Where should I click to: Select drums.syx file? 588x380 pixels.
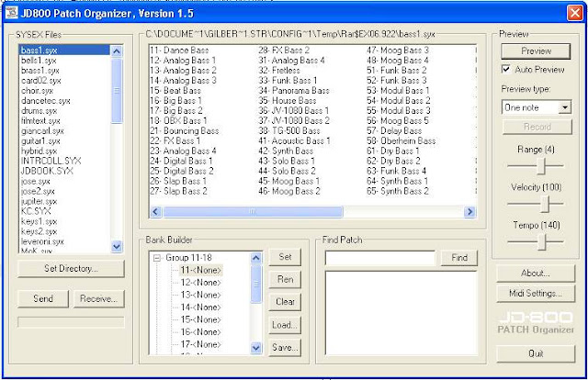(39, 111)
